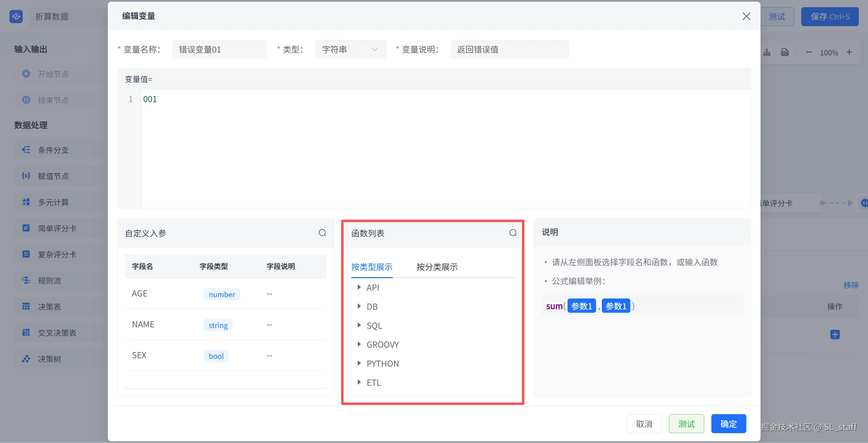Expand the DB function group
The width and height of the screenshot is (868, 443).
pos(359,306)
